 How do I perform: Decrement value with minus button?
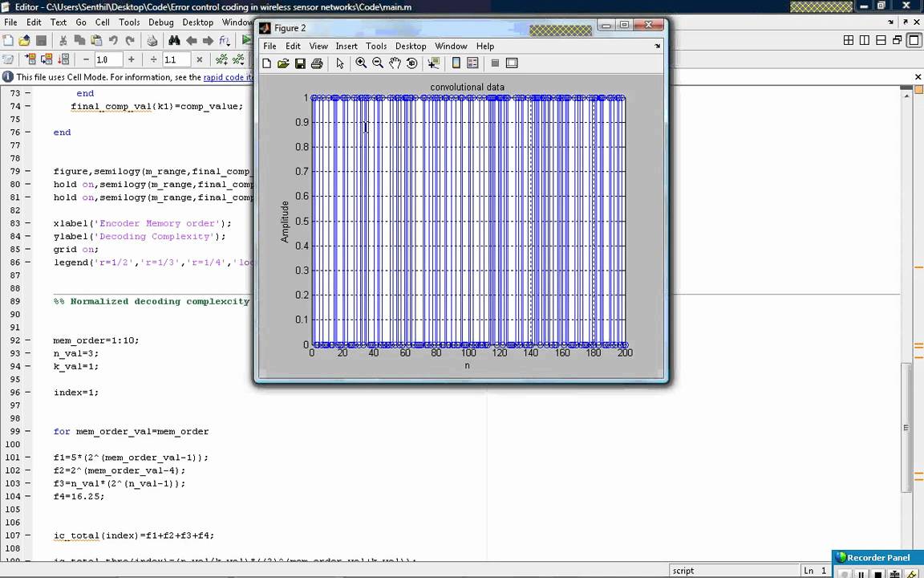click(x=86, y=59)
